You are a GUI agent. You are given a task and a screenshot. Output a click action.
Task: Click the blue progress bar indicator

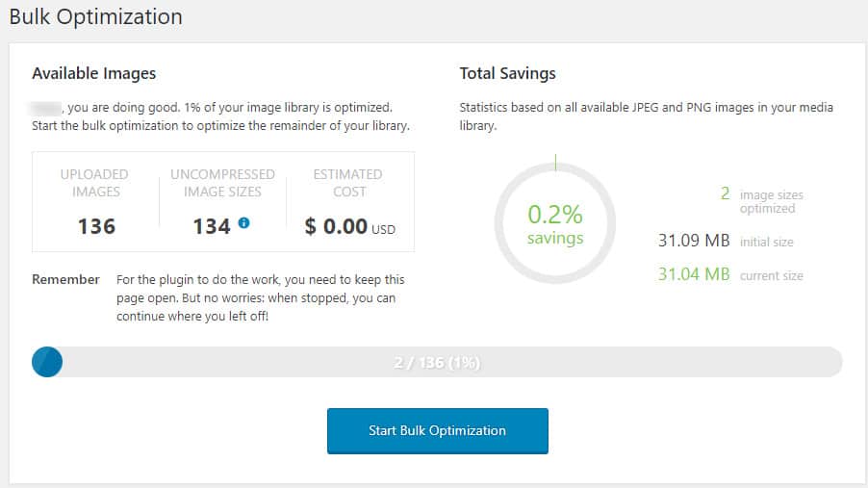(x=47, y=362)
